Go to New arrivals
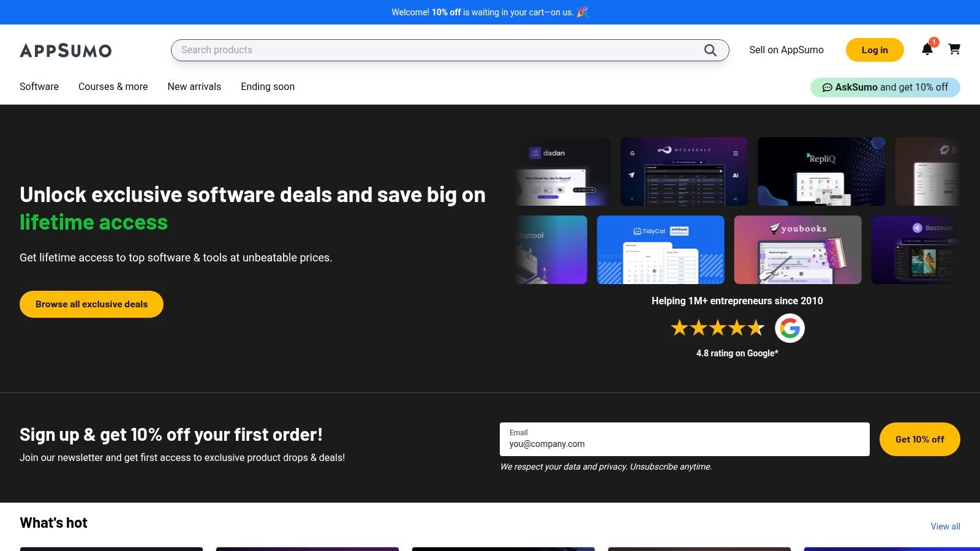Screen dimensions: 980x551 [x=194, y=87]
